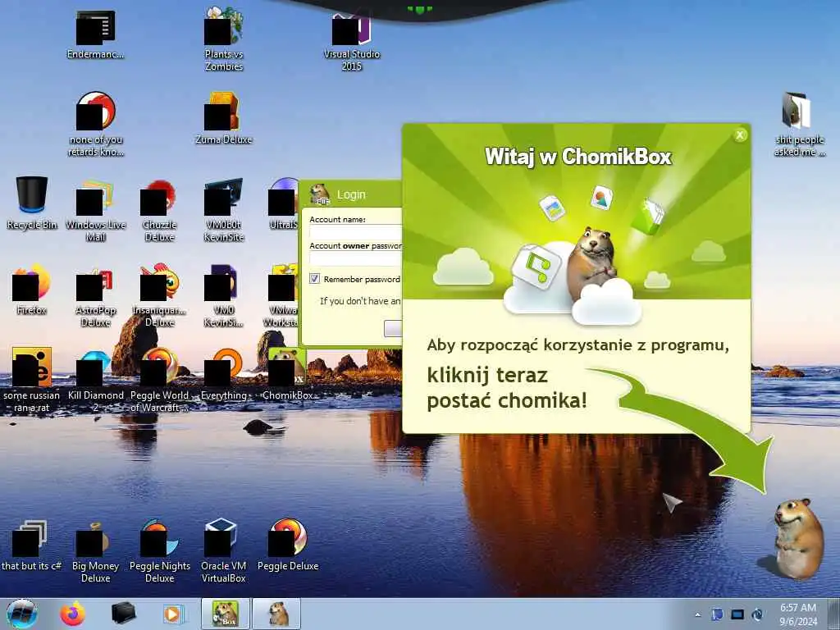Select the 'none of you retards kno...' desktop icon

tap(95, 123)
